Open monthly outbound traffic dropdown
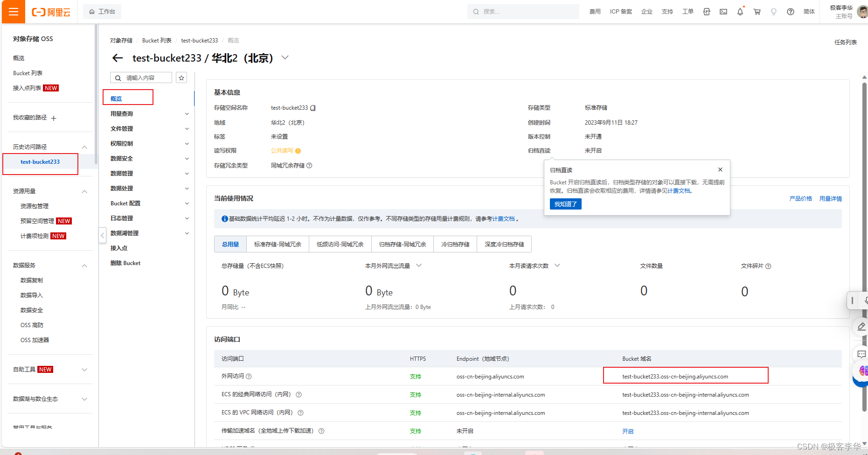Screen dimensions: 868x455 419,266
